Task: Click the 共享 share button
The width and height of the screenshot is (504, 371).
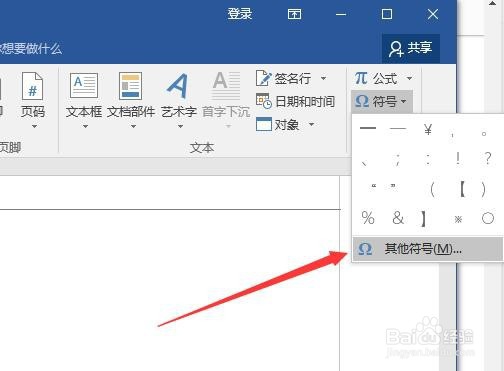Action: (x=411, y=48)
